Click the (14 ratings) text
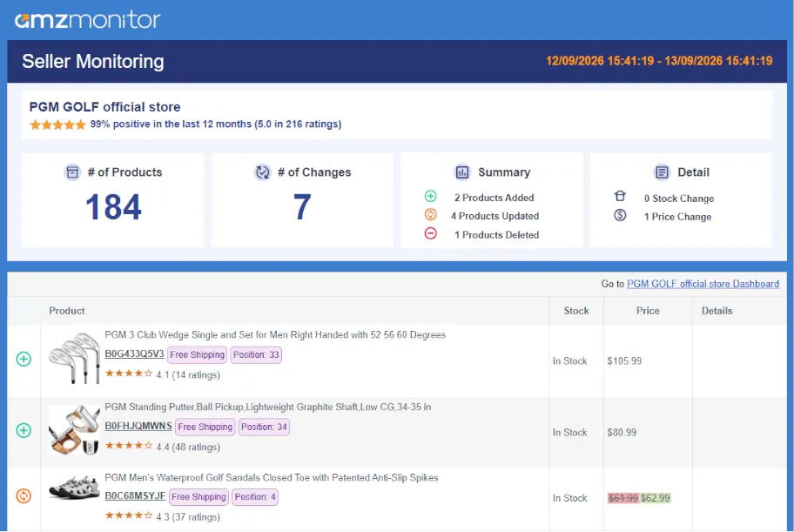The width and height of the screenshot is (794, 532). pyautogui.click(x=196, y=375)
